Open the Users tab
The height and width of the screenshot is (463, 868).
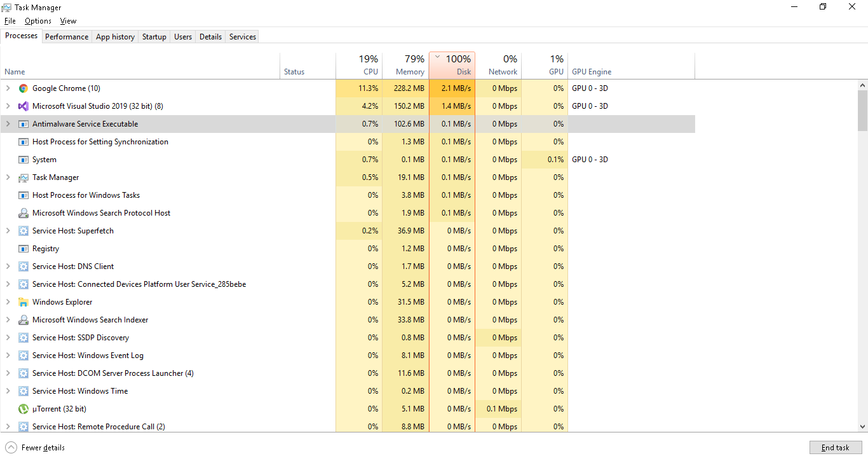tap(183, 37)
